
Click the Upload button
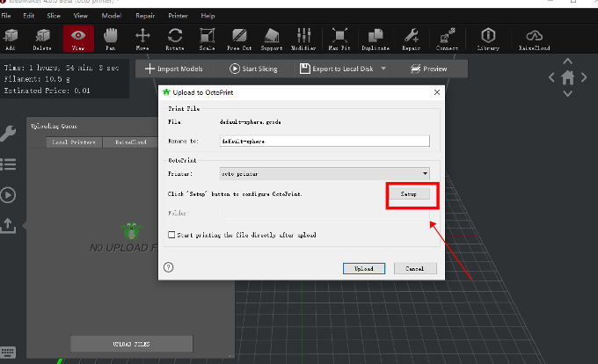(364, 269)
